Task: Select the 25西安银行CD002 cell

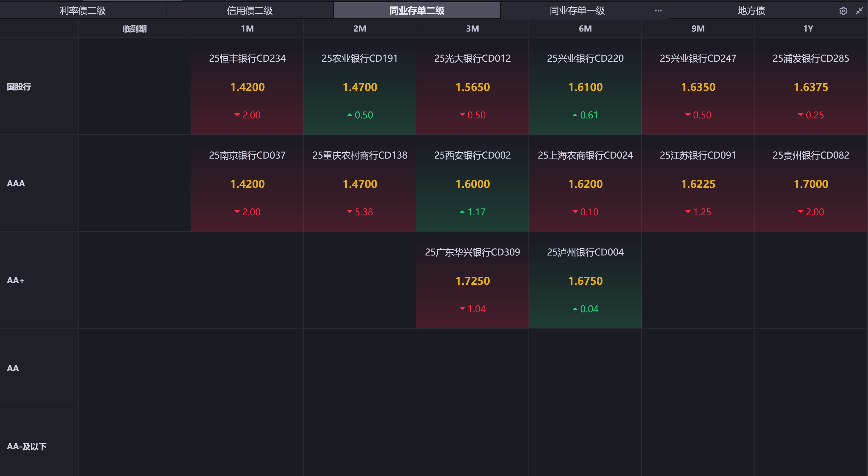Action: [x=472, y=184]
